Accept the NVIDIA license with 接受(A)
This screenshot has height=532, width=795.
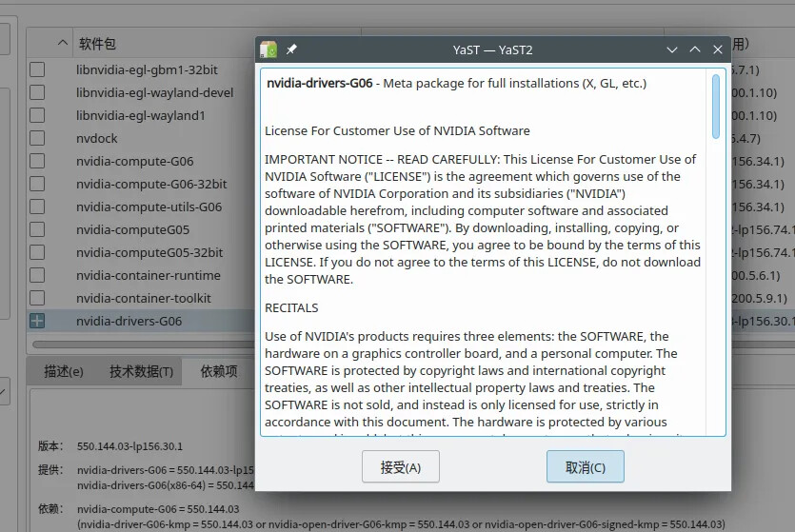click(x=401, y=466)
